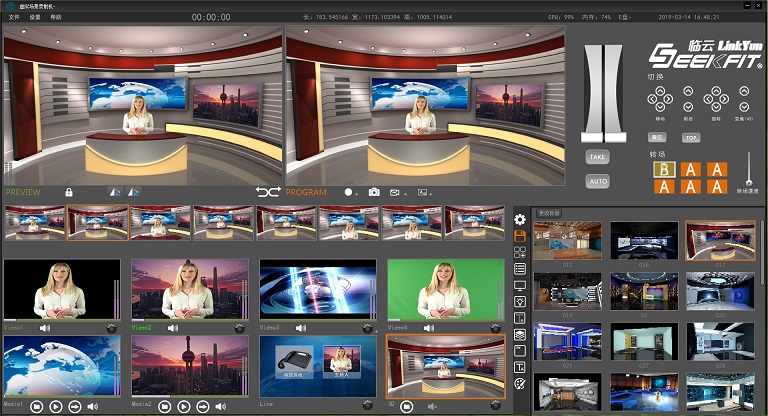Mute the Video1 audio speaker
This screenshot has height=416, width=768.
tap(44, 327)
